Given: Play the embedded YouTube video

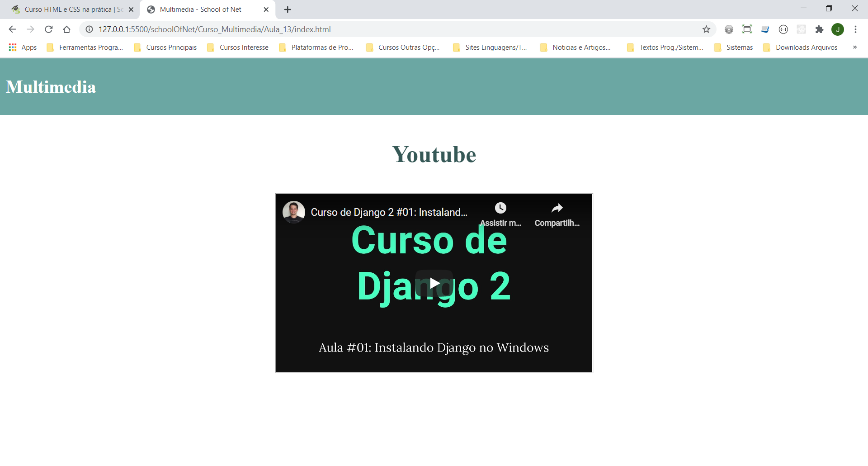Looking at the screenshot, I should click(434, 283).
